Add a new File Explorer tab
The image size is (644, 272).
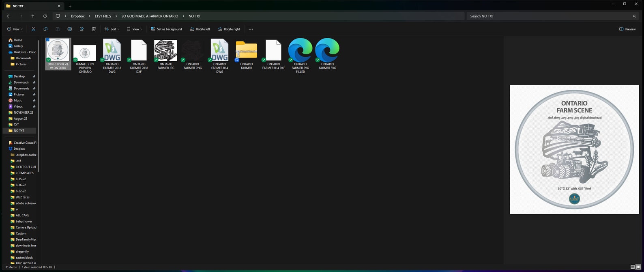coord(70,6)
